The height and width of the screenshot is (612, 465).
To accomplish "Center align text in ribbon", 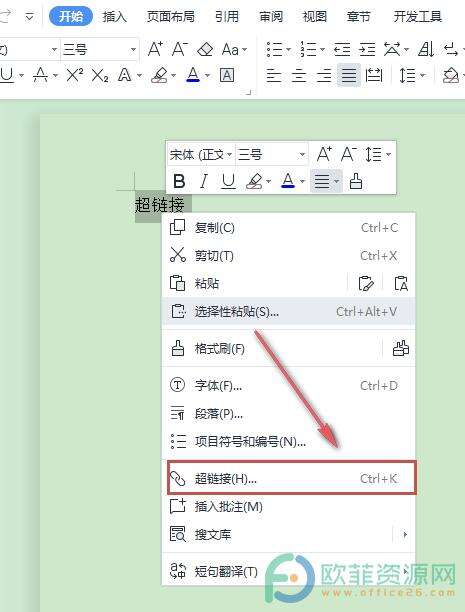I will point(299,75).
